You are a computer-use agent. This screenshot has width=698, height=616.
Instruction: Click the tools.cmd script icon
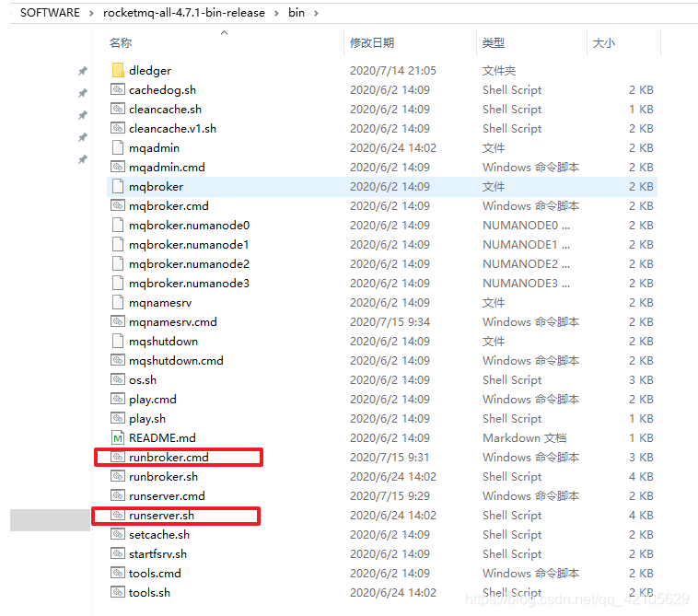(118, 573)
